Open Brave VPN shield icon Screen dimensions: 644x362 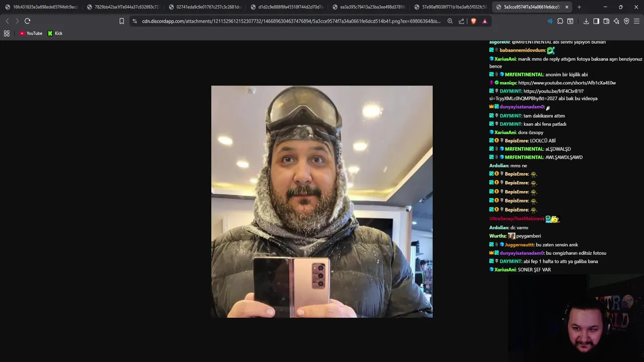pos(626,21)
